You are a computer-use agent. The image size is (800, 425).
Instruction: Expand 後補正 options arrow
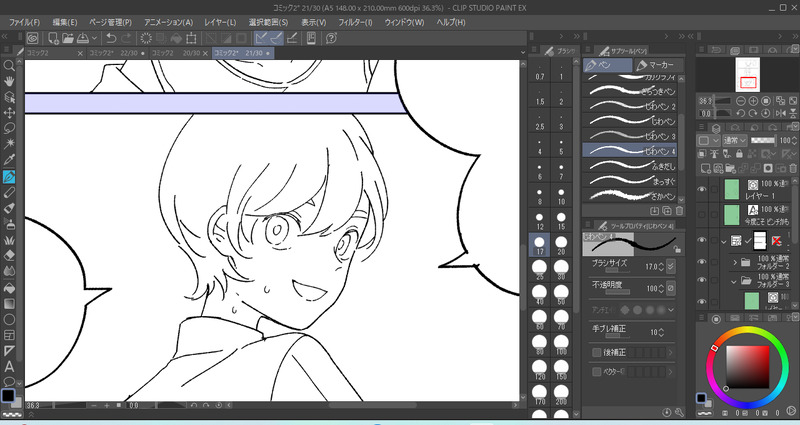pyautogui.click(x=670, y=353)
